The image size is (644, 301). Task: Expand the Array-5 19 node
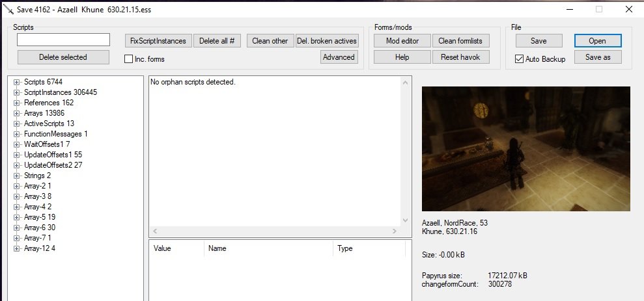click(16, 217)
